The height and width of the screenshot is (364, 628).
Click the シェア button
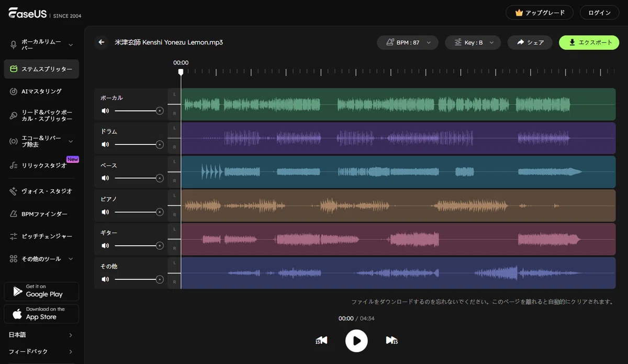pos(530,42)
